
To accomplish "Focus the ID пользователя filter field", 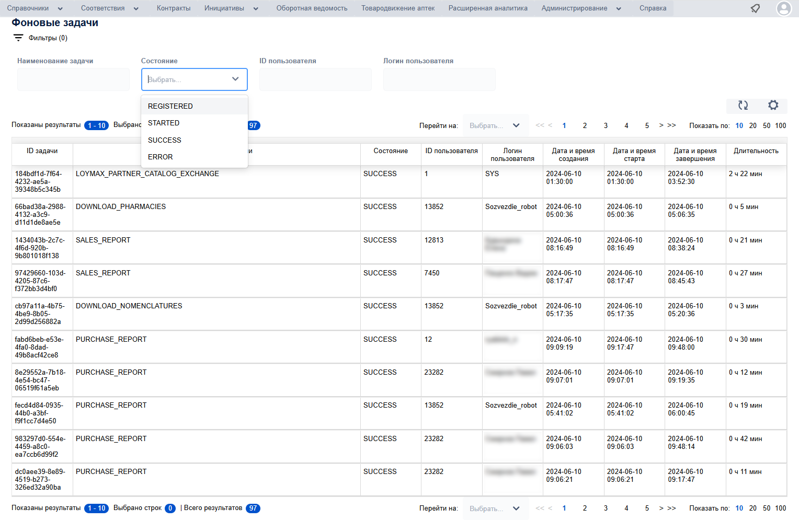I will point(315,79).
